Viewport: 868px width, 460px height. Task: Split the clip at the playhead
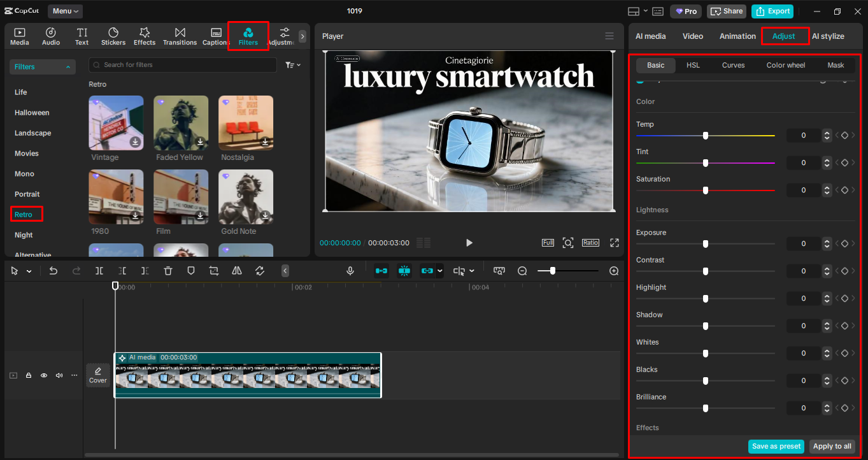pyautogui.click(x=99, y=270)
